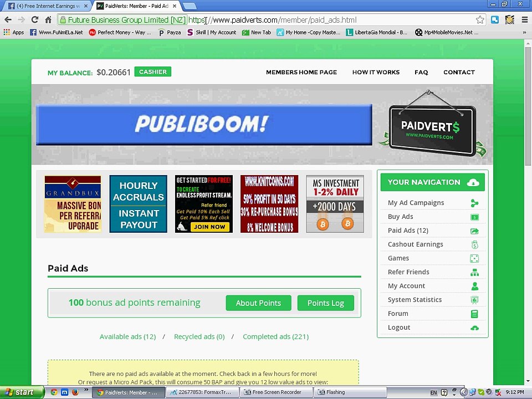The image size is (532, 399).
Task: Switch to the Flashing taskbar window
Action: [350, 392]
